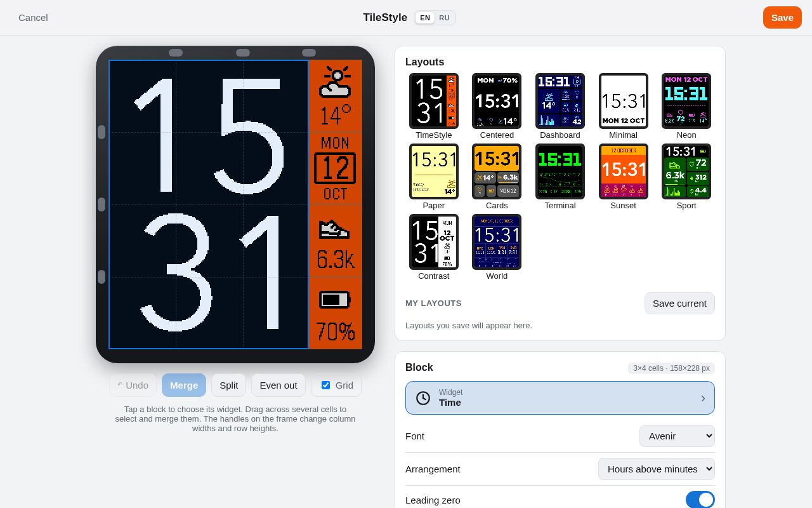Viewport: 812px width, 508px height.
Task: Click the sneaker steps icon on watch face
Action: coord(334,229)
